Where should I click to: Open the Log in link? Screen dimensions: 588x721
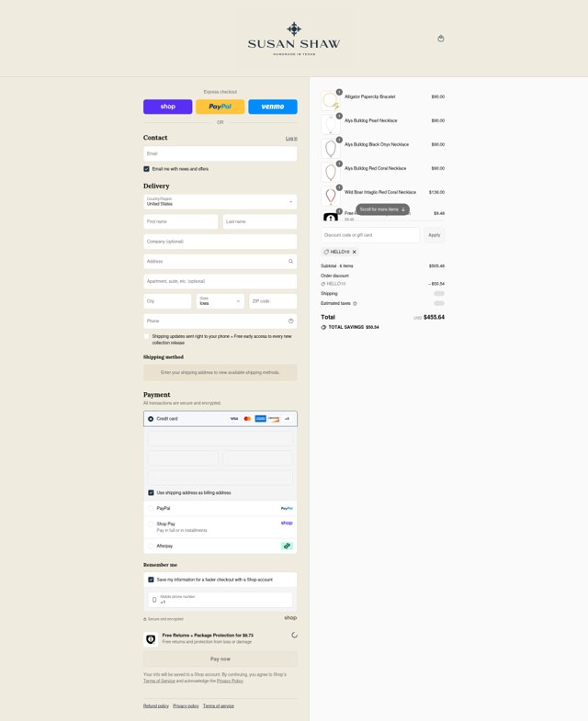pos(291,139)
